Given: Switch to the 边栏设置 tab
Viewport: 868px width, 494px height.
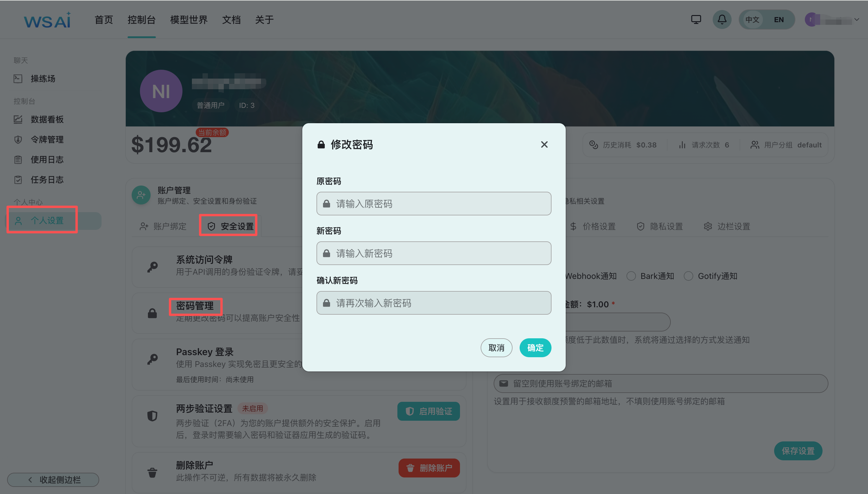Looking at the screenshot, I should pyautogui.click(x=727, y=226).
